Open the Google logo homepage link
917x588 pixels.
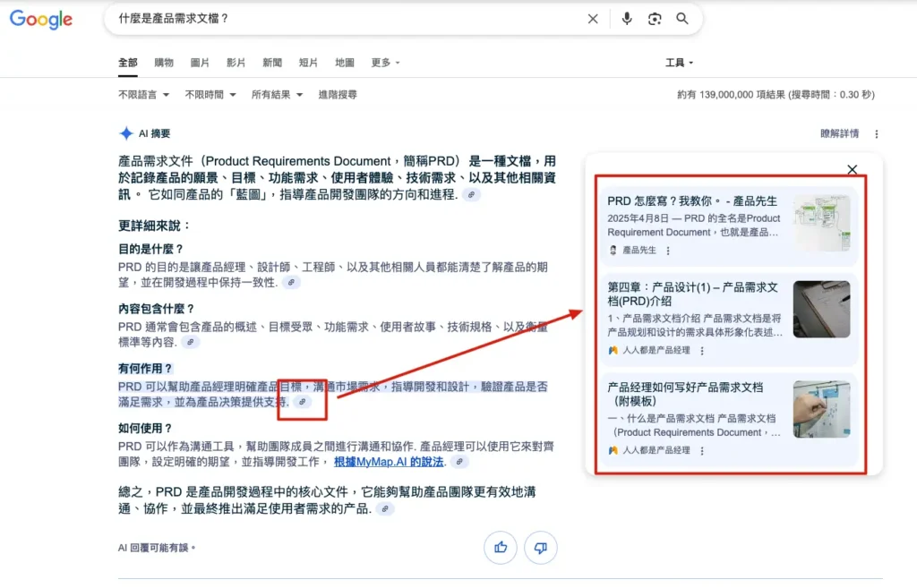coord(41,20)
